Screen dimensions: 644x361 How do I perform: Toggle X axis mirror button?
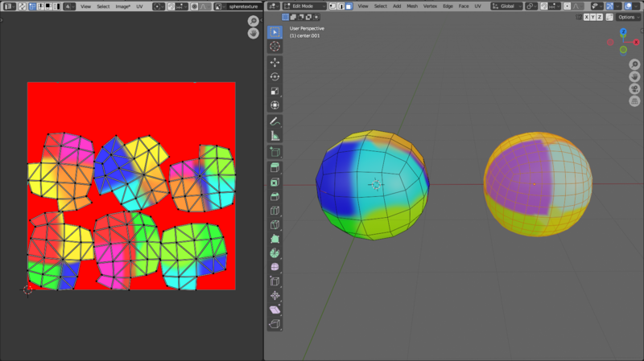tap(588, 17)
